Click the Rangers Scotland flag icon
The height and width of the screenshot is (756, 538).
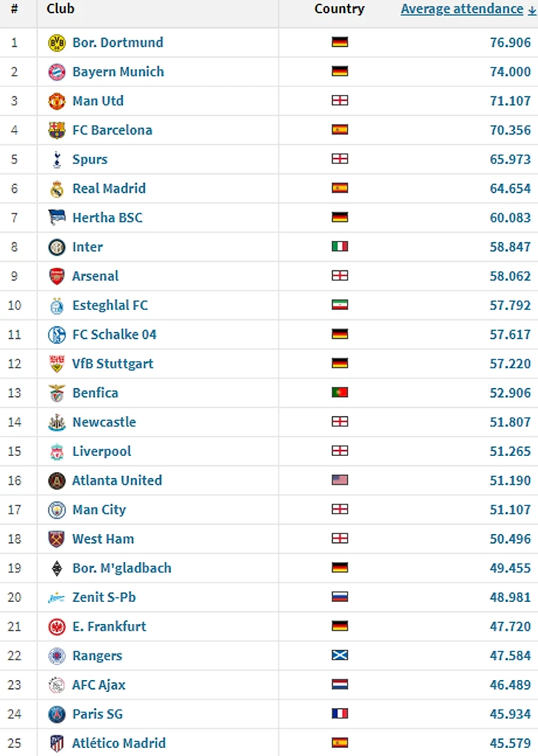[340, 656]
